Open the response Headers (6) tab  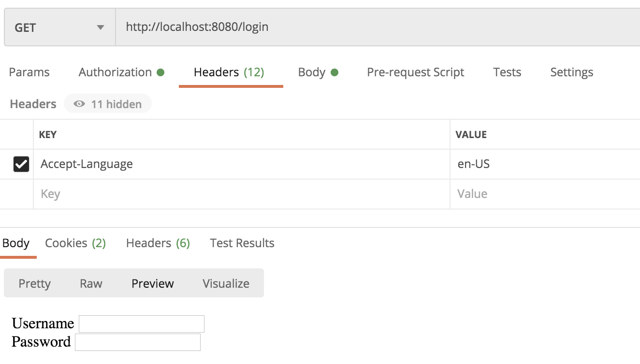pyautogui.click(x=158, y=243)
